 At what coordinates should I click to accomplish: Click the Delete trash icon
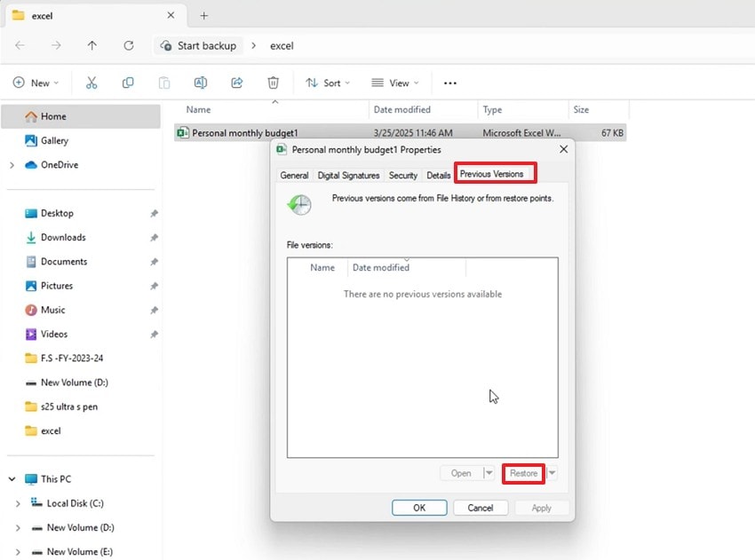tap(273, 83)
